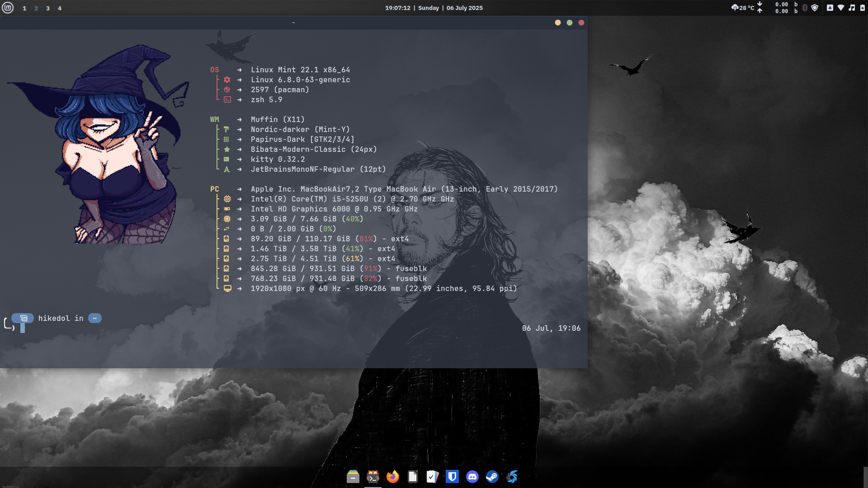
Task: Open the sound music-note applet
Action: pyautogui.click(x=852, y=8)
